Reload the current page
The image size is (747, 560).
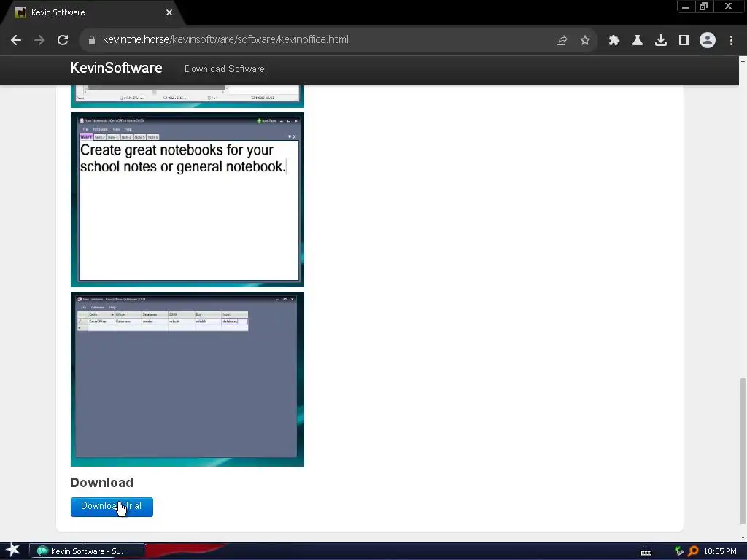point(63,40)
